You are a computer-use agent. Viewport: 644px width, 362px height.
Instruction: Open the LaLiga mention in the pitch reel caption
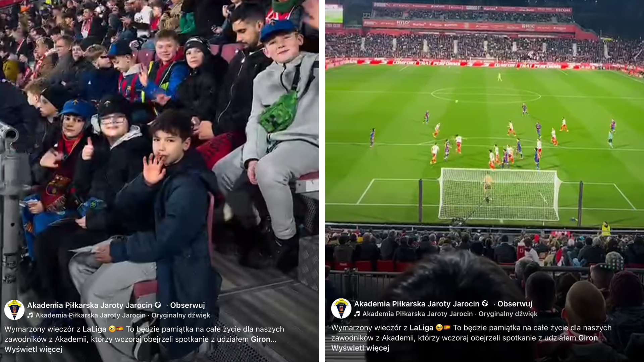click(x=421, y=328)
